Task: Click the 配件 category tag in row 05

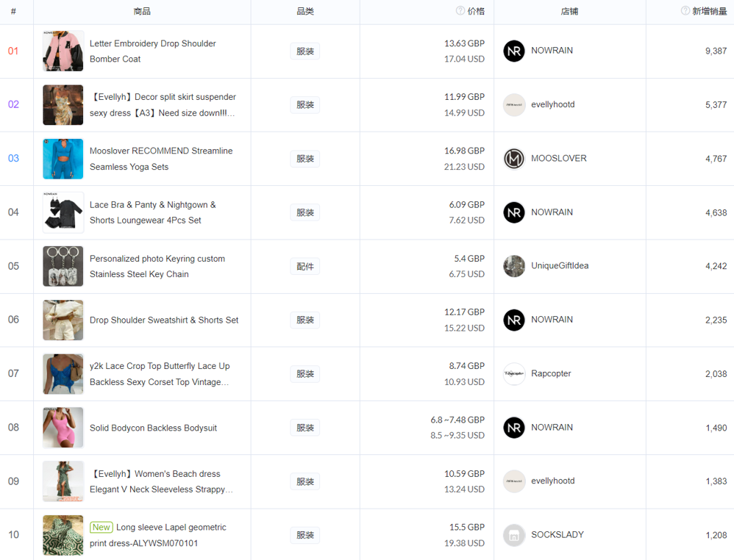Action: coord(305,266)
